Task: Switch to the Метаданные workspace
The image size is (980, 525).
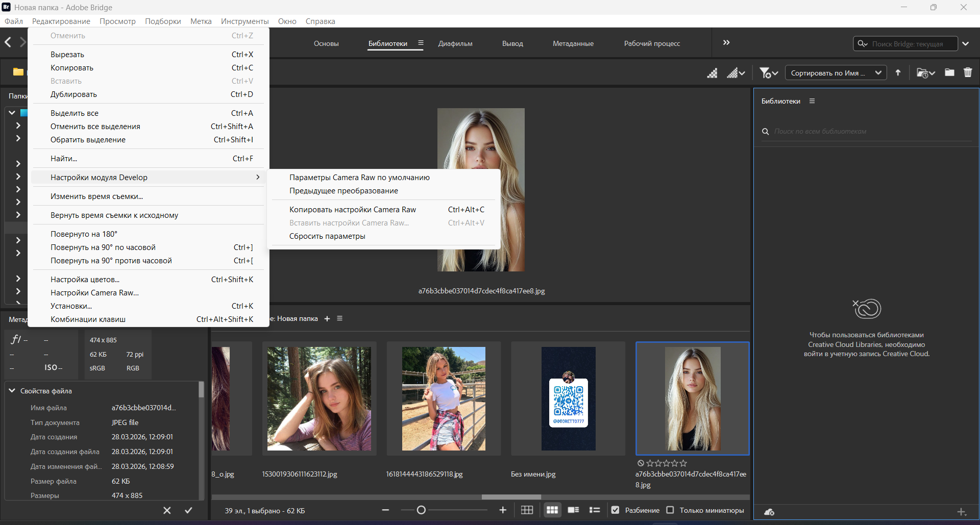Action: [573, 43]
